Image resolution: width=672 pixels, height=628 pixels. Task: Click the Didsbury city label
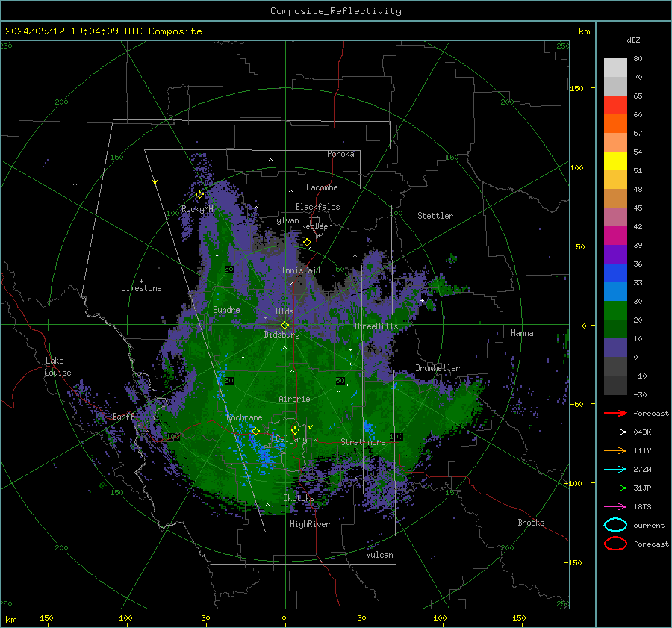coord(282,335)
